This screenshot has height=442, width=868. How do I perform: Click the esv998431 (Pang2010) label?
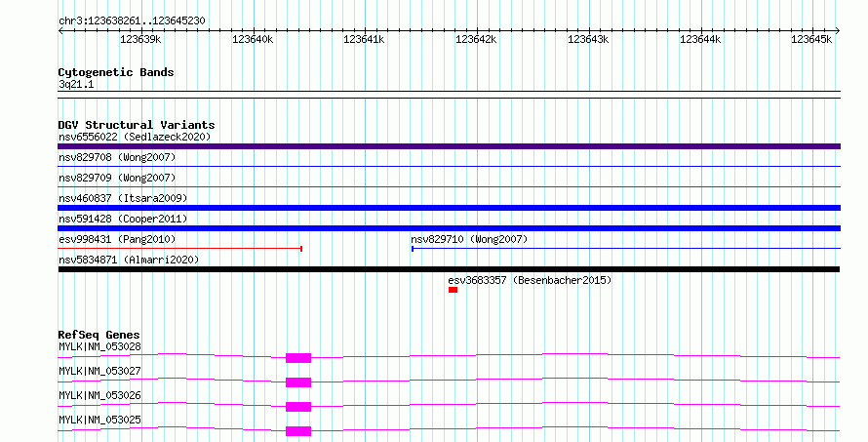(117, 239)
